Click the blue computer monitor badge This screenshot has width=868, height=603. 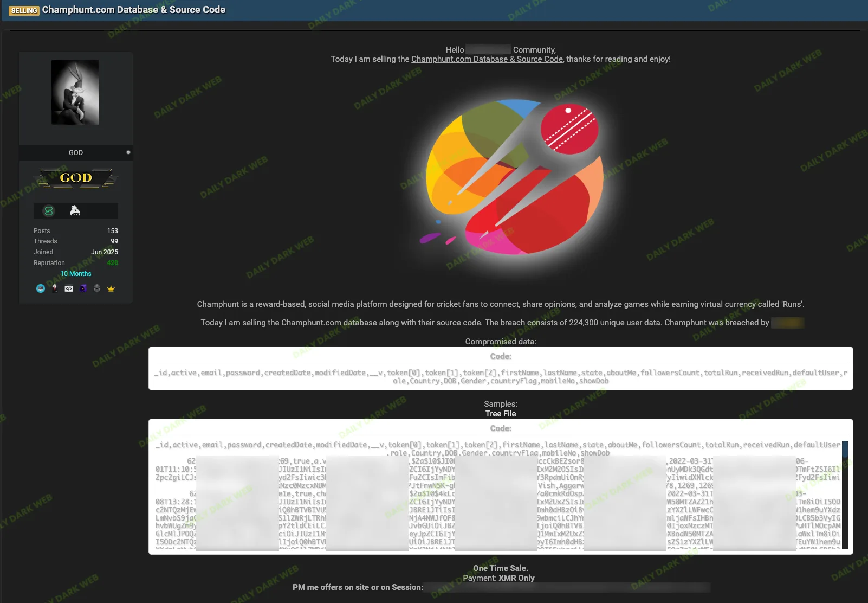tap(41, 288)
